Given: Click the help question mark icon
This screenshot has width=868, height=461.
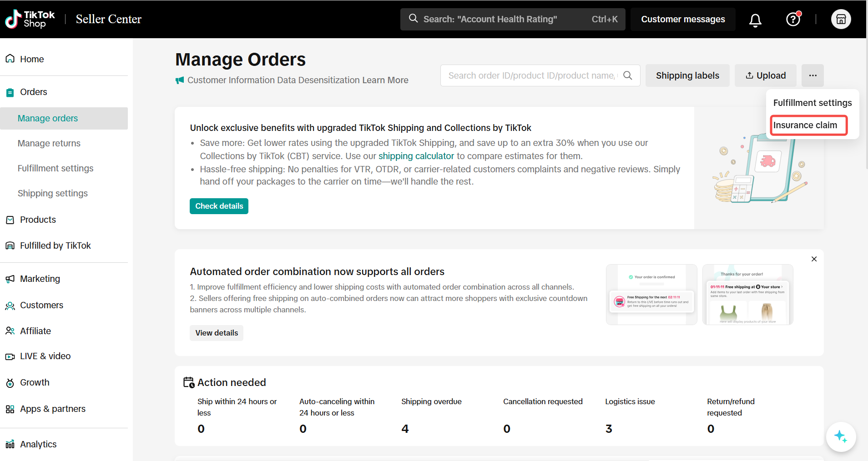Looking at the screenshot, I should click(793, 20).
